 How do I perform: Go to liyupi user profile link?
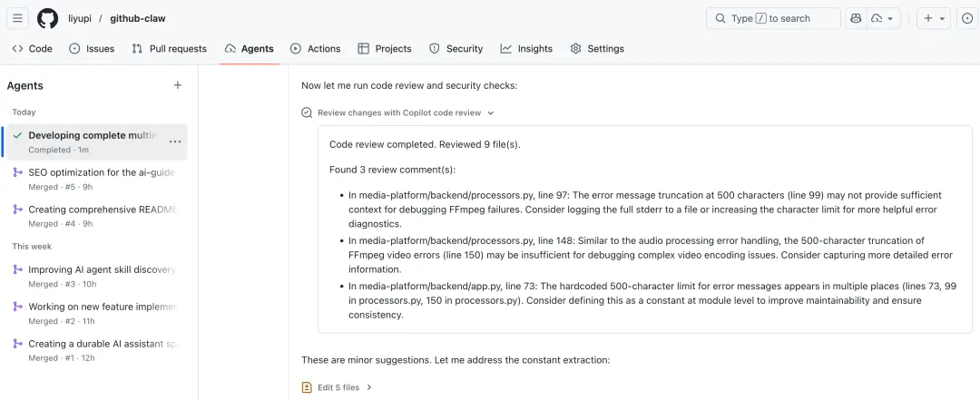pyautogui.click(x=81, y=18)
